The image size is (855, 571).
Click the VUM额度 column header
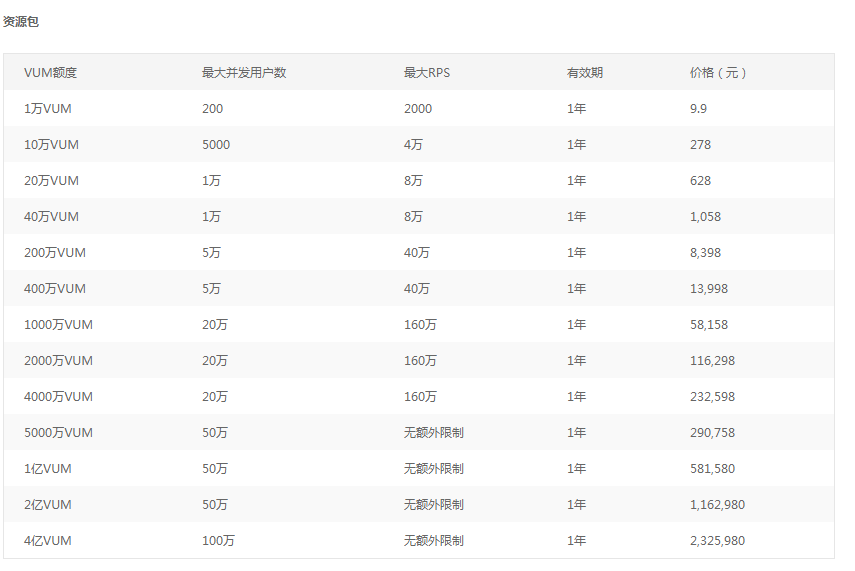tap(50, 73)
